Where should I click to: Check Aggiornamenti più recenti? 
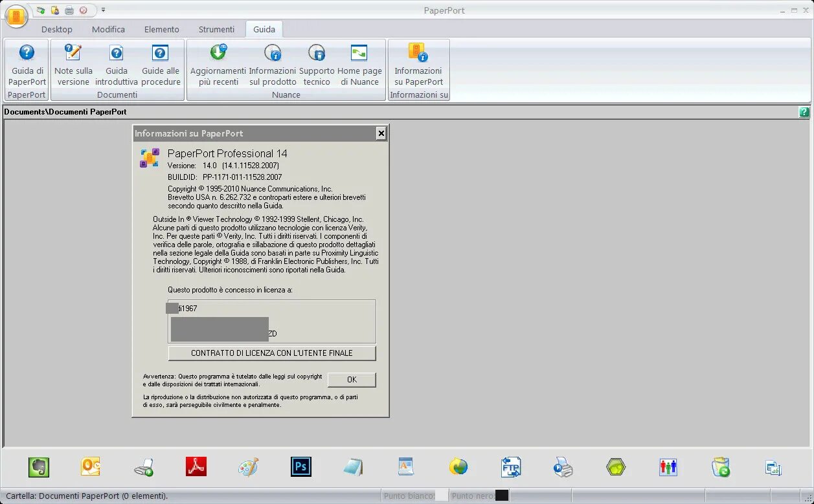coord(218,65)
